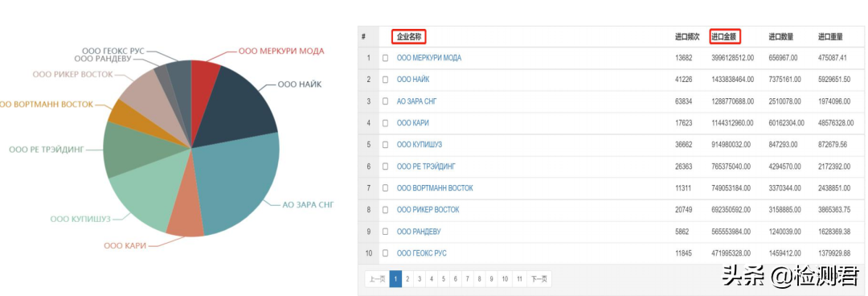
Task: Check the box for ООО МЕРКУРИ МОДА row
Action: (x=385, y=58)
